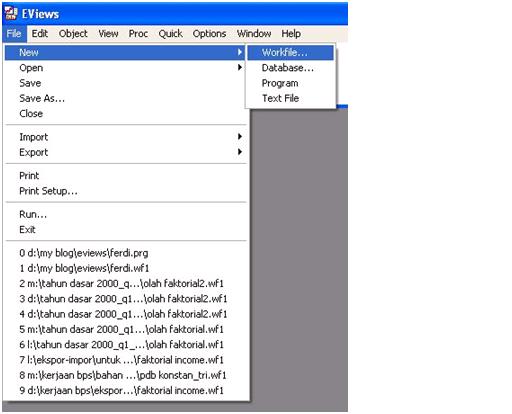Open the Edit menu
This screenshot has height=414, width=512.
coord(40,34)
